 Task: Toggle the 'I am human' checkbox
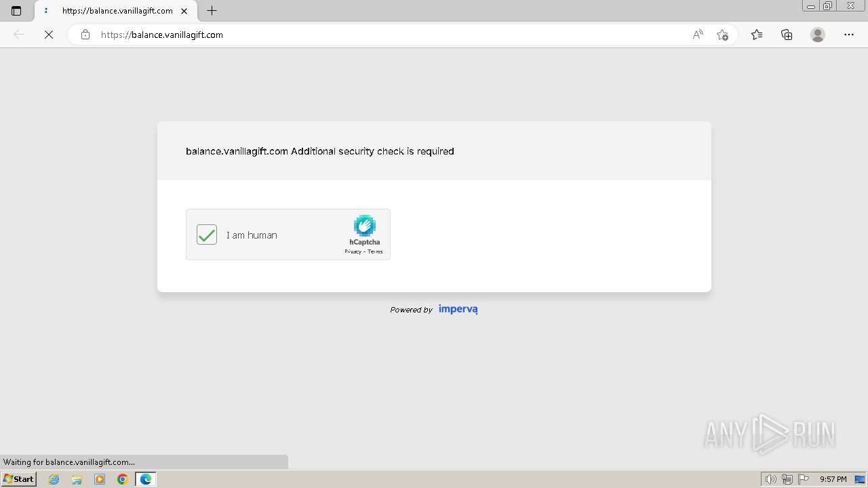pyautogui.click(x=207, y=235)
